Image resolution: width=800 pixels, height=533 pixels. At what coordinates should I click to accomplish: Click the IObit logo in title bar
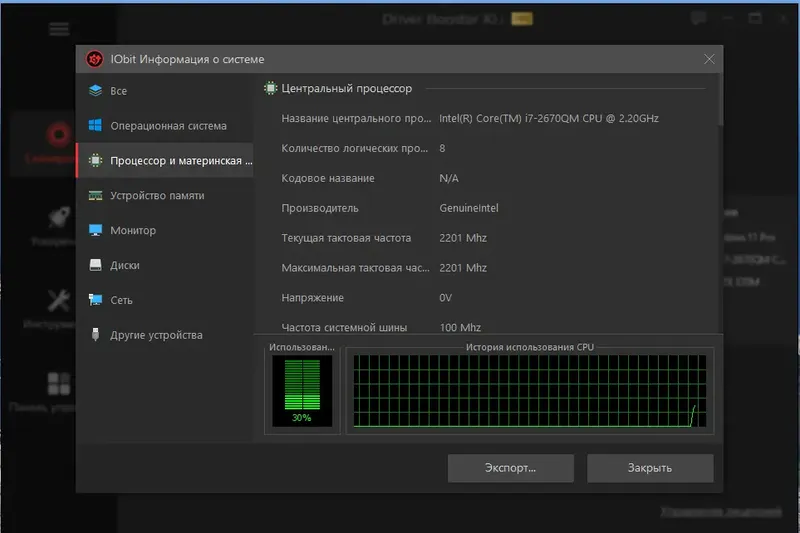coord(94,59)
